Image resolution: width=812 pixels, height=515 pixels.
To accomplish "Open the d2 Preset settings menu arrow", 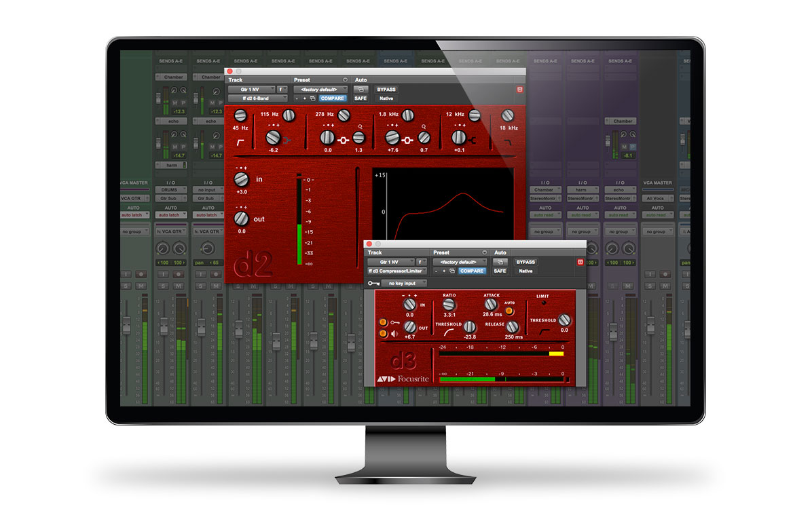I will [345, 79].
